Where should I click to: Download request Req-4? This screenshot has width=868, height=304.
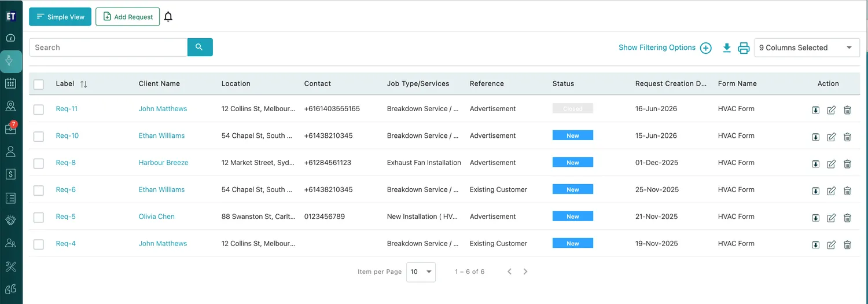pos(815,245)
